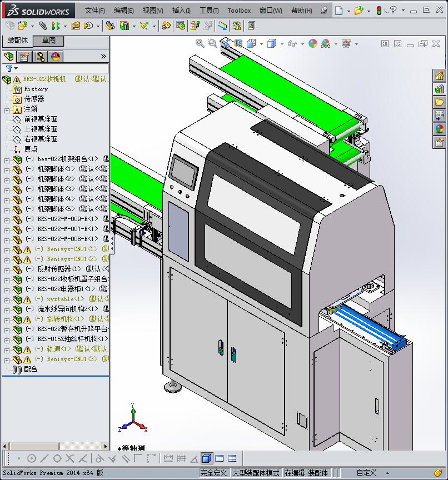Click the New Motion Study icon
448x480 pixels.
coord(166,26)
